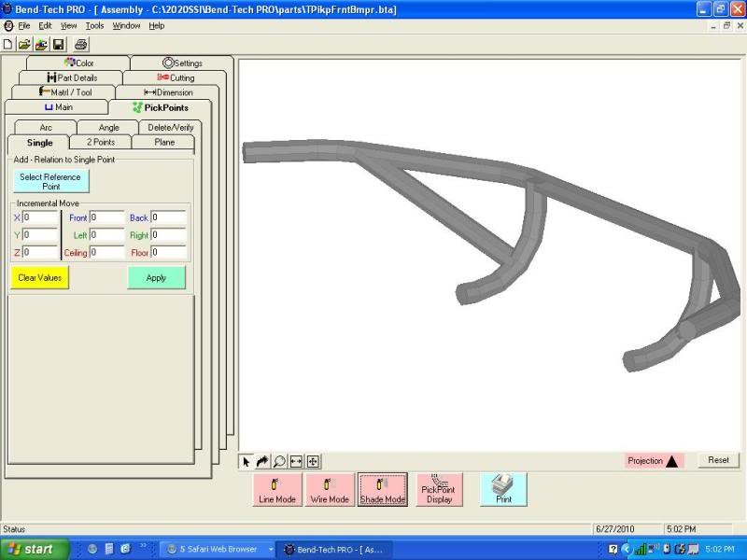The width and height of the screenshot is (747, 560).
Task: Click the Right value field
Action: [x=169, y=235]
